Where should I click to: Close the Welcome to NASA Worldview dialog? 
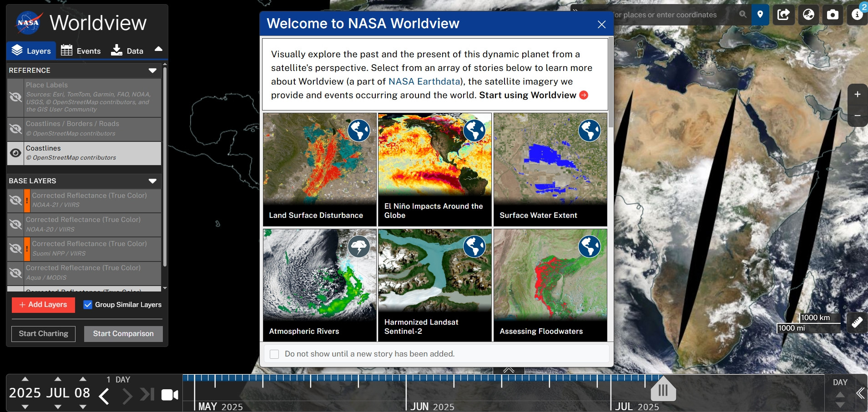(601, 24)
